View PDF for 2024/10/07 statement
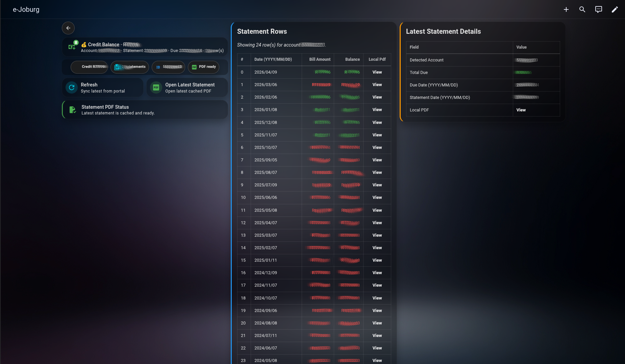The image size is (625, 364). click(377, 298)
